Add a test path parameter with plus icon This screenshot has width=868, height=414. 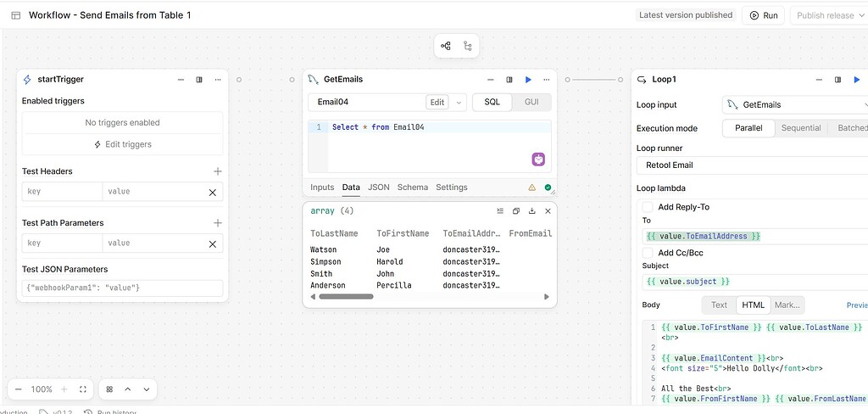coord(218,223)
